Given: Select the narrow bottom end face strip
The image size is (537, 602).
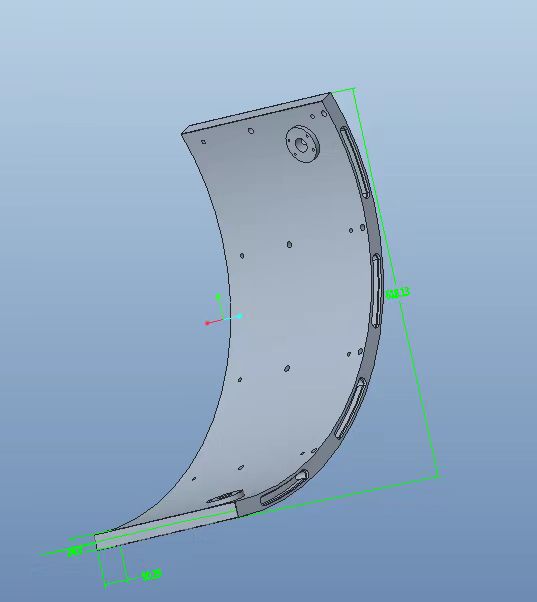Looking at the screenshot, I should [166, 528].
